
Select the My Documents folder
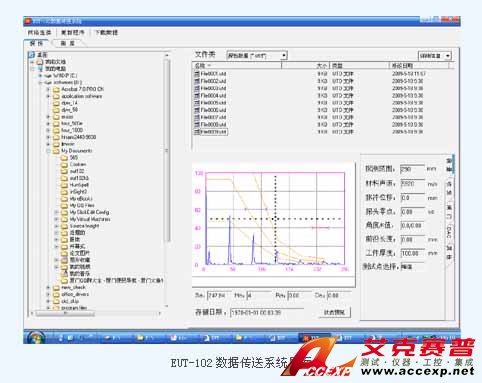click(x=76, y=151)
